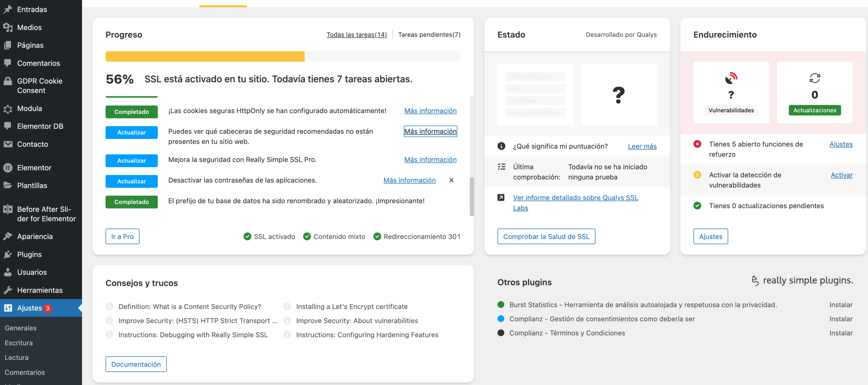This screenshot has width=868, height=385.
Task: Click external link icon beside Qualys SSL report
Action: pyautogui.click(x=501, y=197)
